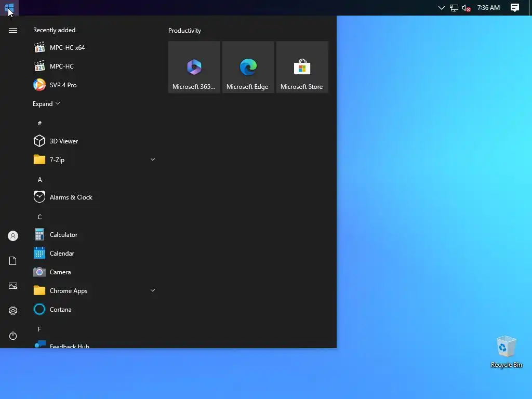Click the A letter header

39,179
